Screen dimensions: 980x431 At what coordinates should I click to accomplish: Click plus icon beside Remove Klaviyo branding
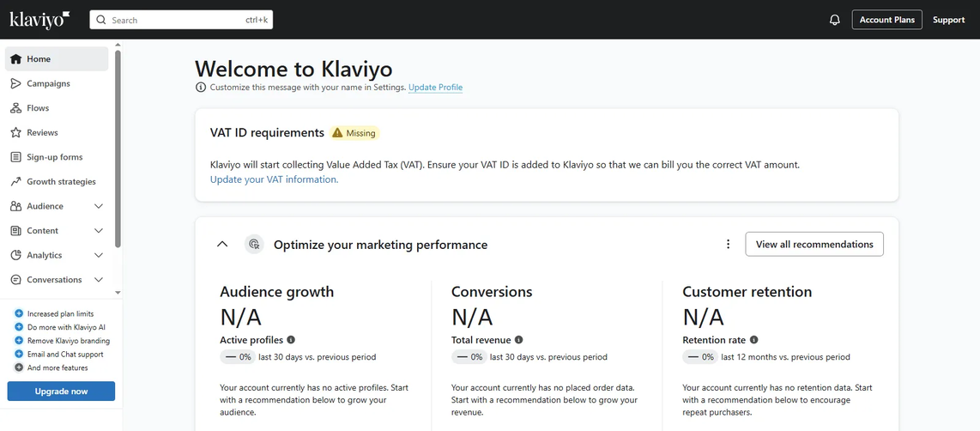coord(19,341)
